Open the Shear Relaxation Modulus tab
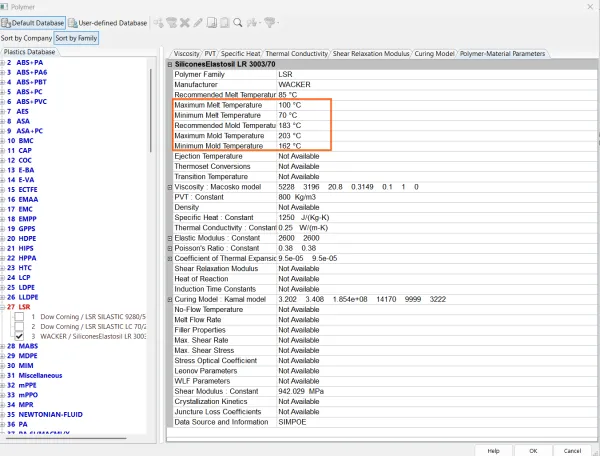This screenshot has height=456, width=600. (x=371, y=54)
